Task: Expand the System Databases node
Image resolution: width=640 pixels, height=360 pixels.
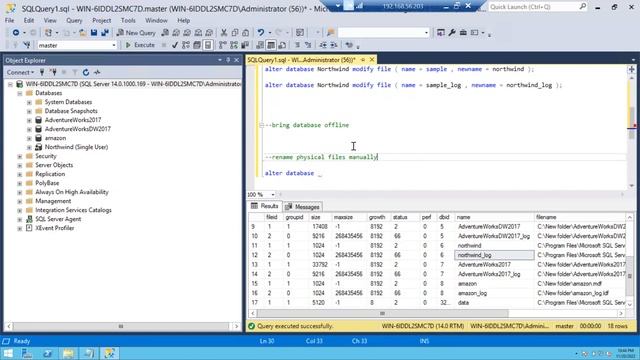Action: 29,102
